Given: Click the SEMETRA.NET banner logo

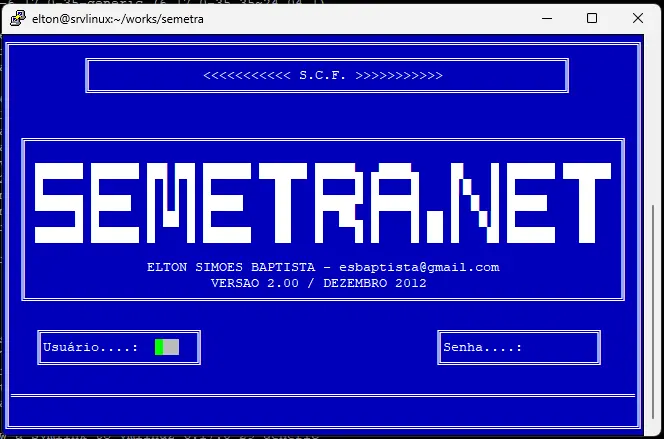Looking at the screenshot, I should pos(323,203).
